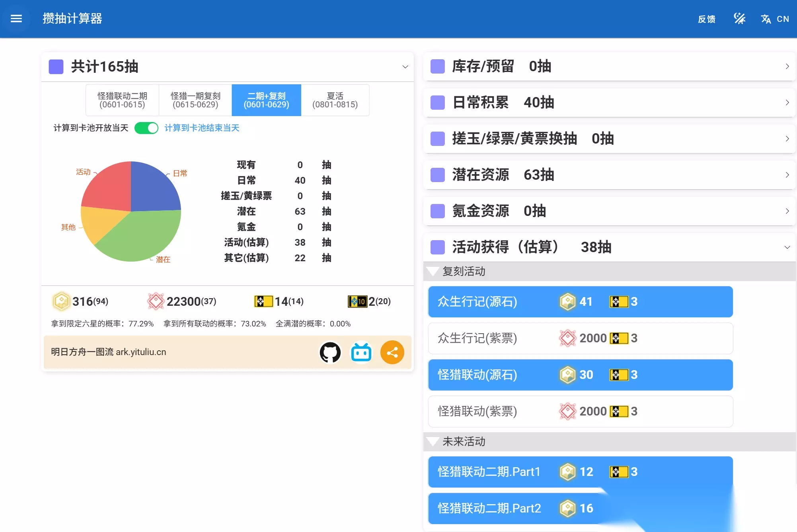The width and height of the screenshot is (797, 532).
Task: Open the GitHub repository icon
Action: tap(330, 352)
